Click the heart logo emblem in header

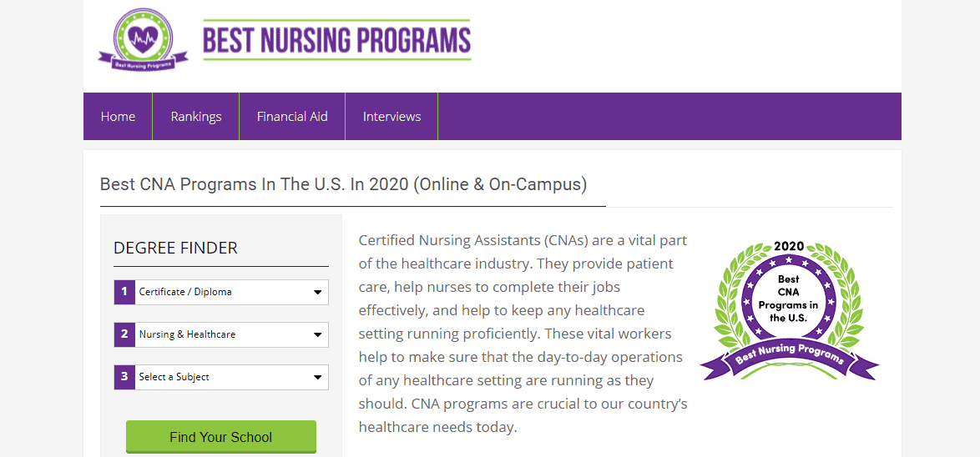[x=143, y=40]
